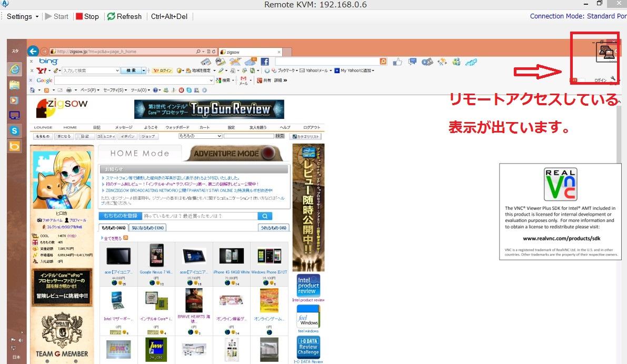
Task: Go to 日記 in zigsow navigation
Action: pyautogui.click(x=97, y=127)
